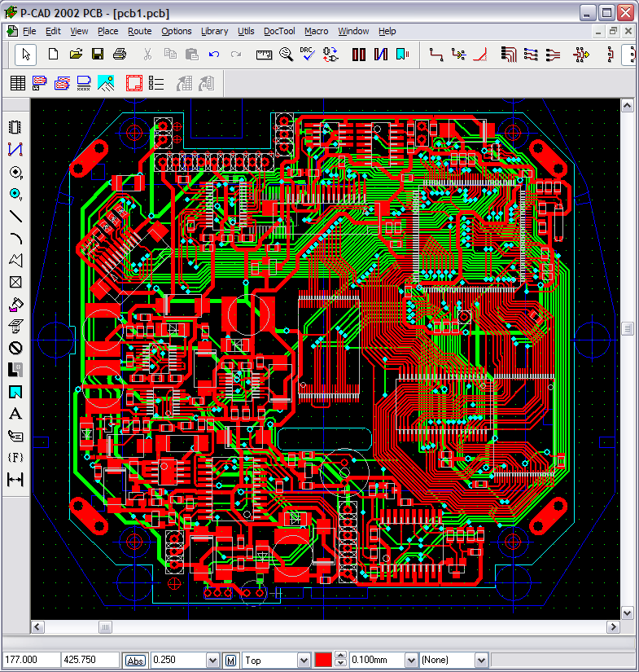Screen dimensions: 639x672
Task: Open the Route menu
Action: pos(140,31)
